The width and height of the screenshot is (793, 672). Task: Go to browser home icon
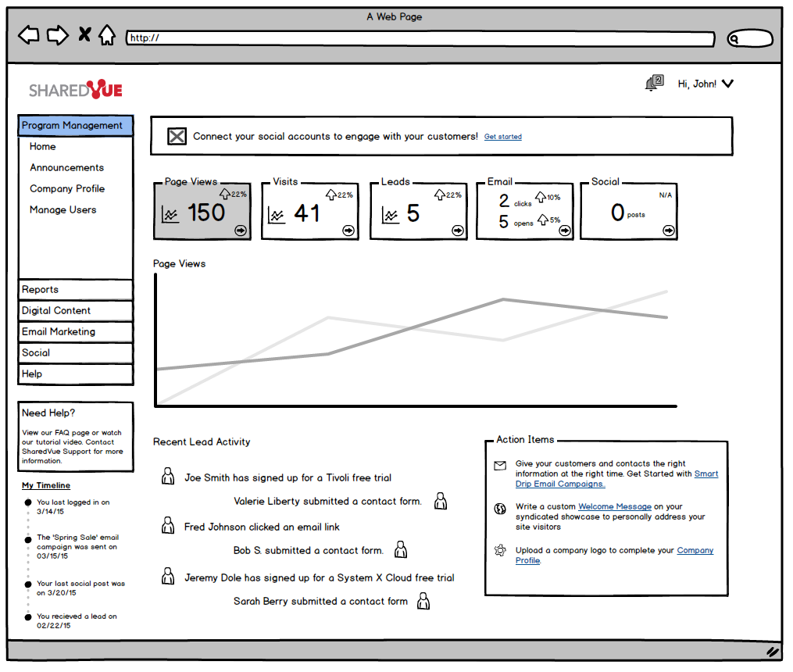tap(107, 35)
